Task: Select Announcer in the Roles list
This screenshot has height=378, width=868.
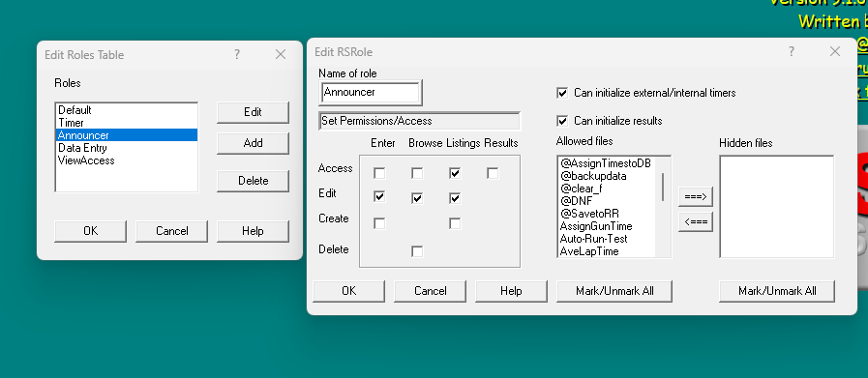Action: coord(127,135)
